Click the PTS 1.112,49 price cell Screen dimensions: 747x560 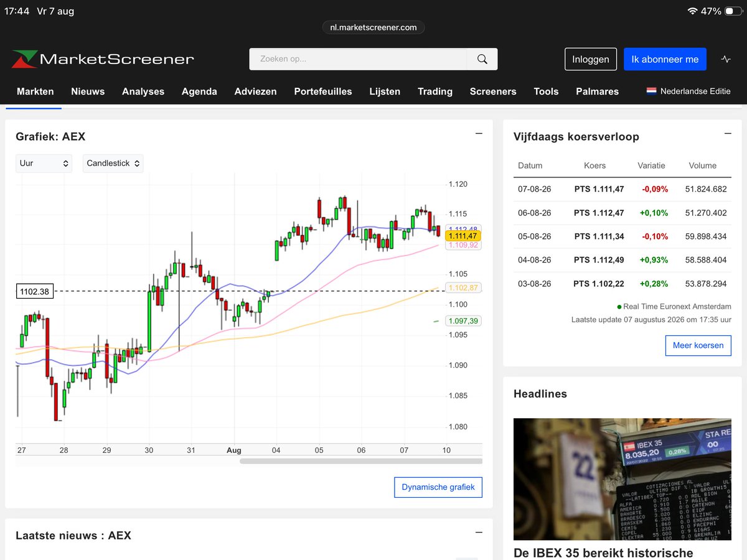tap(599, 260)
